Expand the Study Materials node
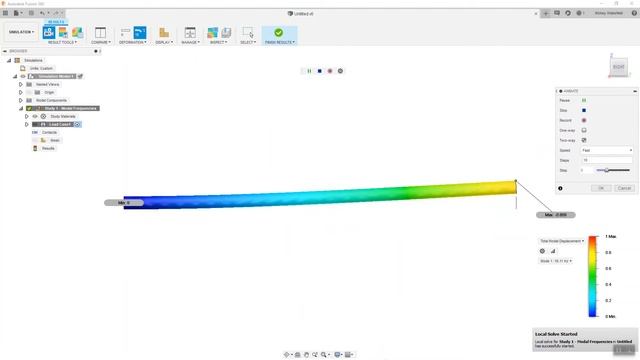The width and height of the screenshot is (640, 360). [27, 116]
